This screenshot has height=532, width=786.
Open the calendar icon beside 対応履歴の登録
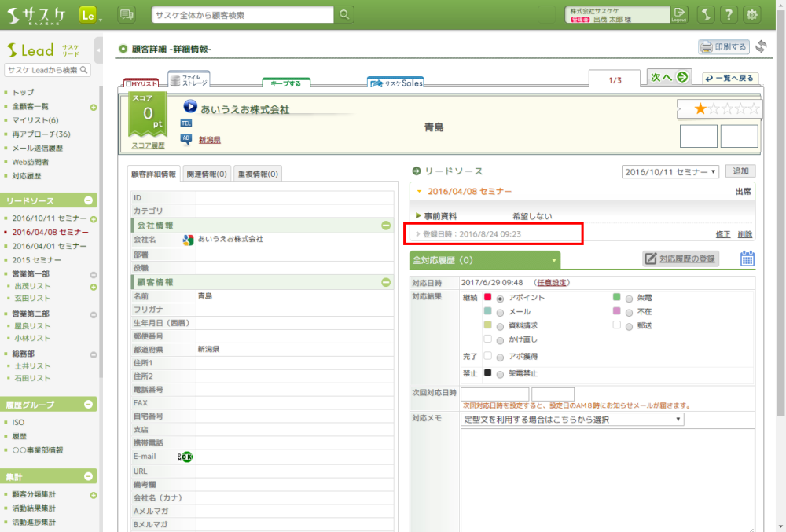coord(747,259)
